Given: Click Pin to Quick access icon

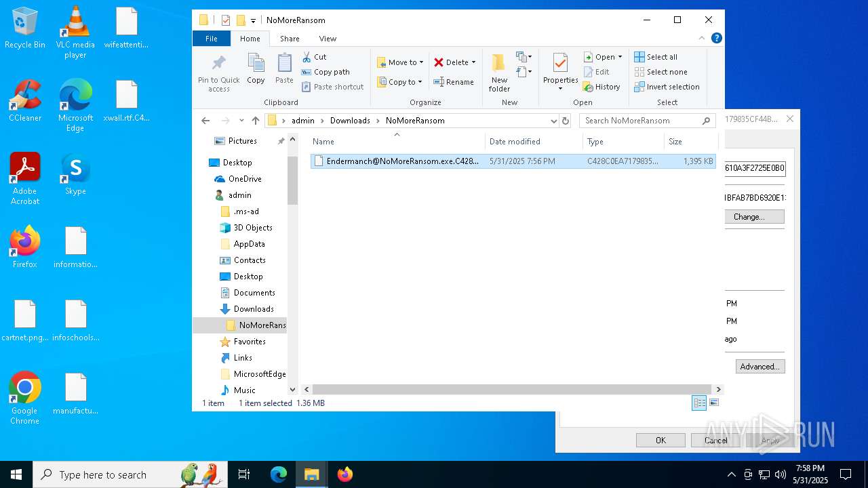Looking at the screenshot, I should (218, 73).
